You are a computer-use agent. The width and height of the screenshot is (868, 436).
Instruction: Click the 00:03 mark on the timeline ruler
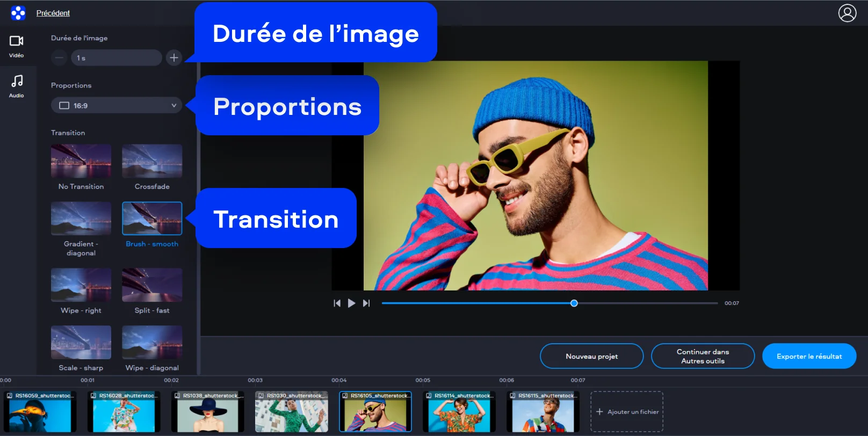(255, 380)
